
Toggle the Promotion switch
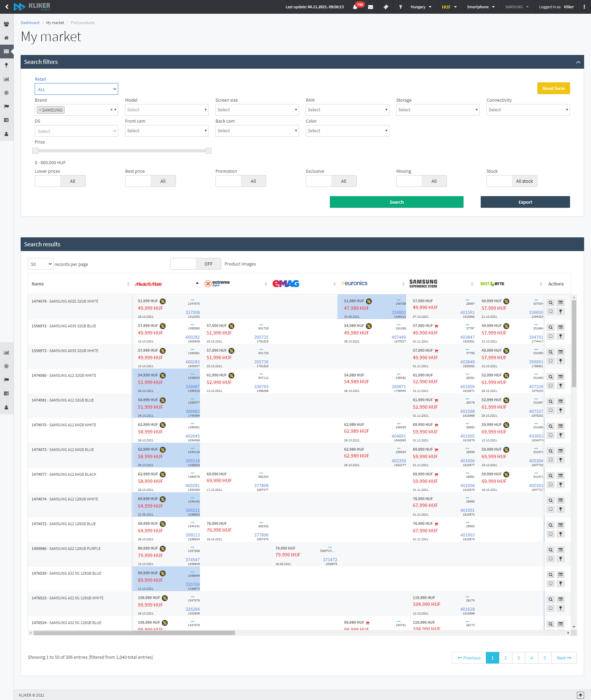click(241, 181)
